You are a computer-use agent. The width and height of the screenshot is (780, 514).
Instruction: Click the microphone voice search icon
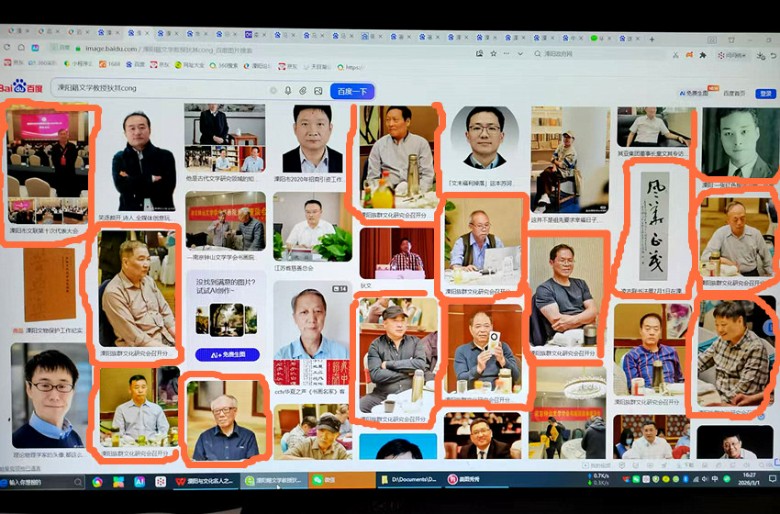pyautogui.click(x=288, y=90)
